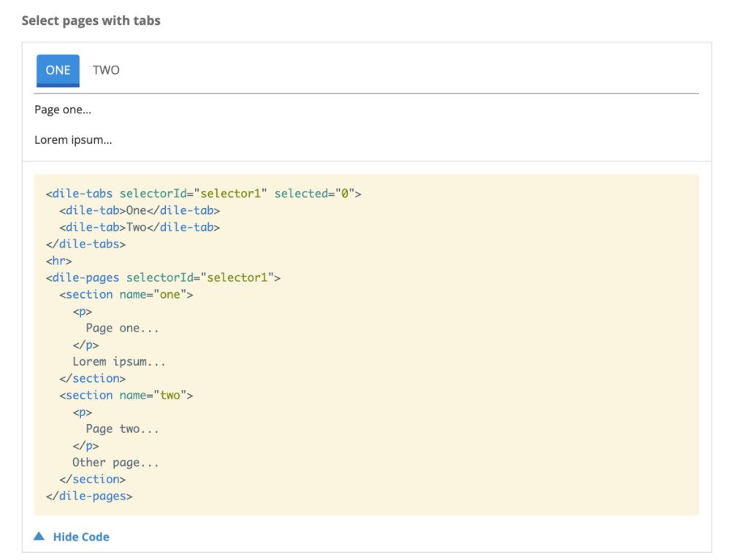This screenshot has height=560, width=748.
Task: Click the Hide Code link
Action: tap(80, 537)
